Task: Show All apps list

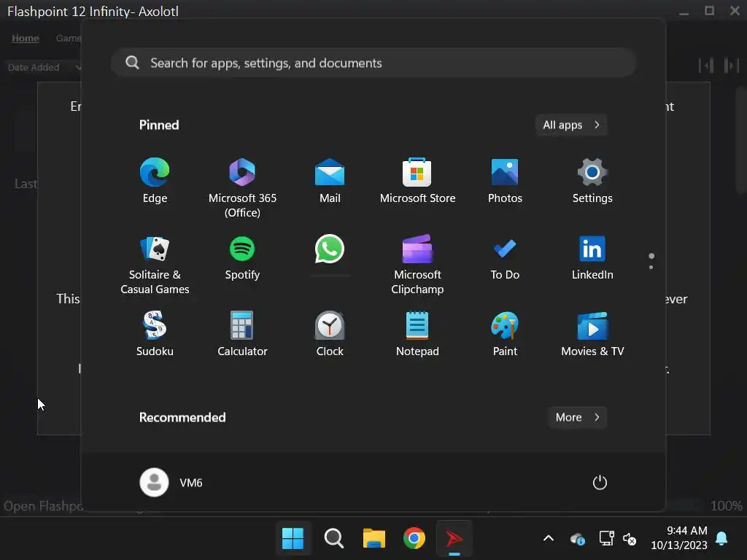Action: coord(571,125)
